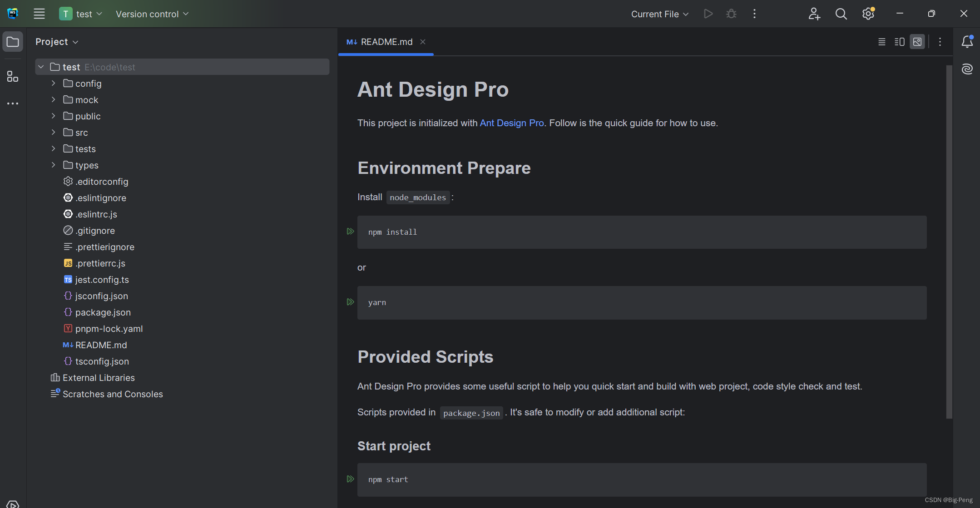Expand the public folder
The height and width of the screenshot is (508, 980).
coord(53,116)
